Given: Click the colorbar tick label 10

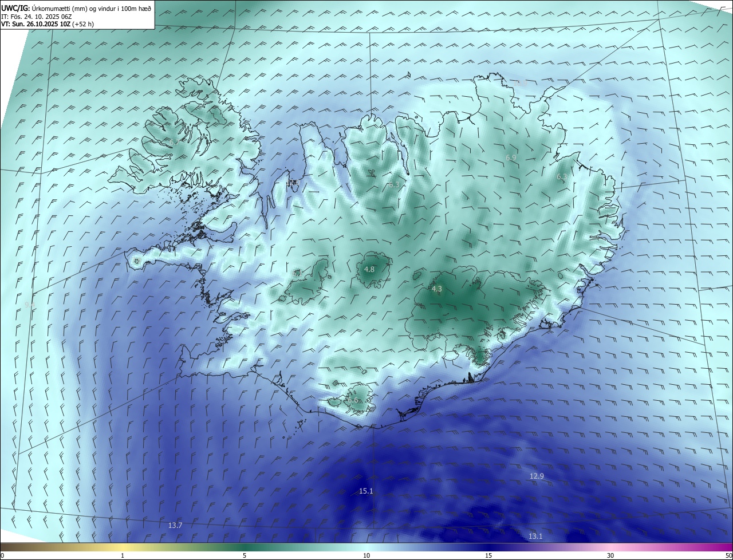Looking at the screenshot, I should (366, 556).
